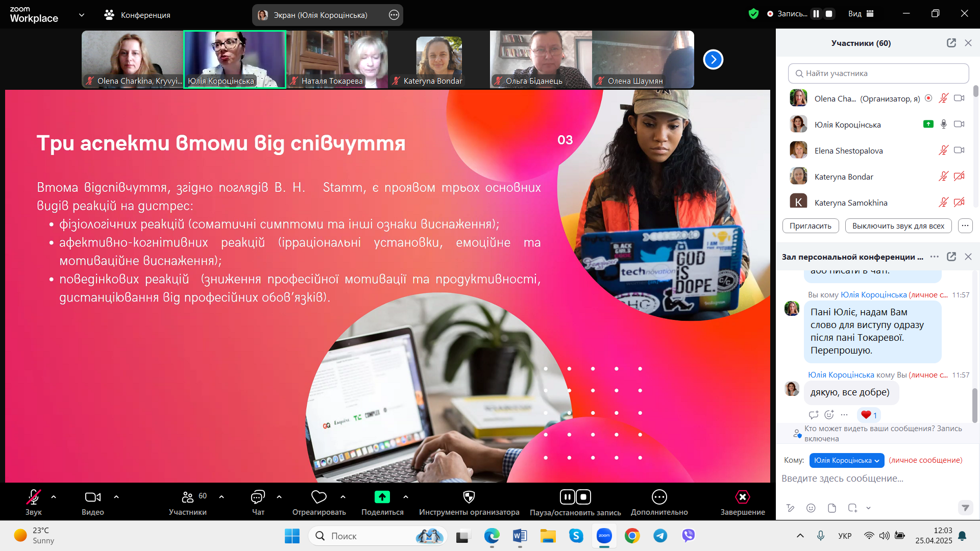980x551 pixels.
Task: Open the Дополнительно more menu
Action: (x=659, y=497)
